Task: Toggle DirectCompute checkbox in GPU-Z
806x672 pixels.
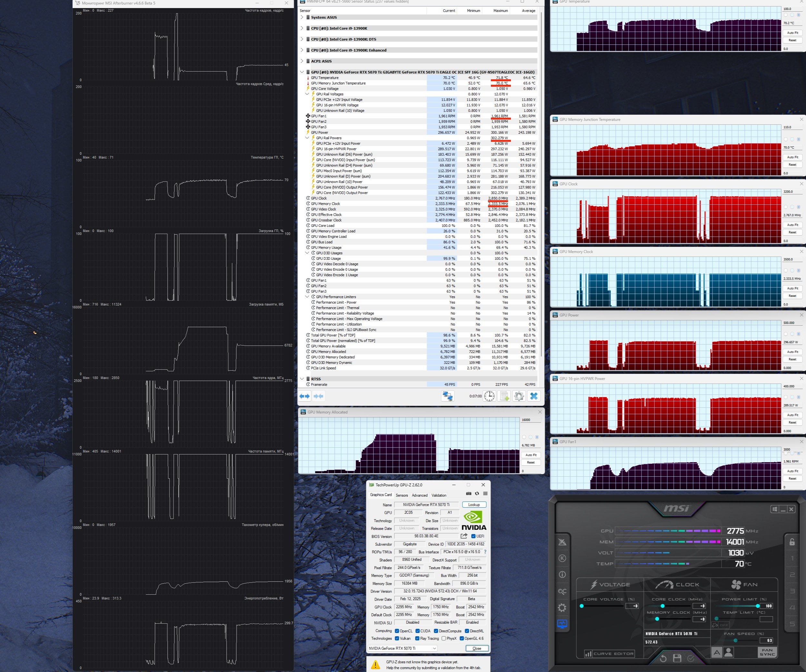Action: point(436,631)
